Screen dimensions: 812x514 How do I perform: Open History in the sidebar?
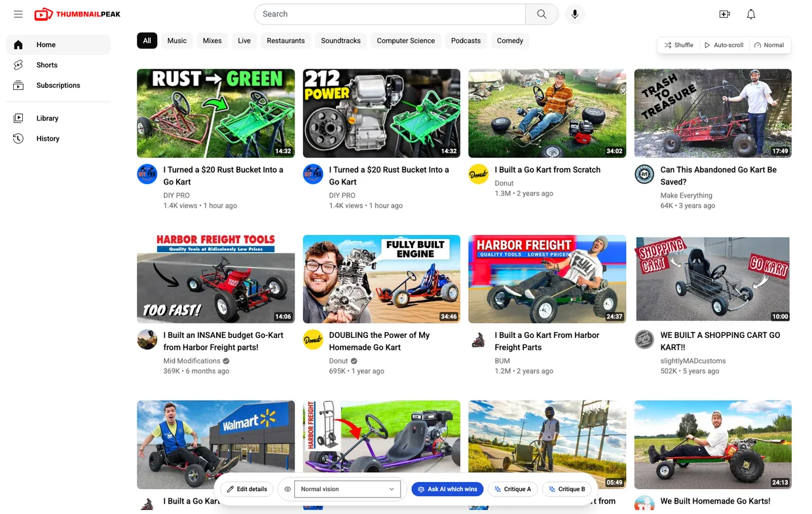pyautogui.click(x=58, y=138)
